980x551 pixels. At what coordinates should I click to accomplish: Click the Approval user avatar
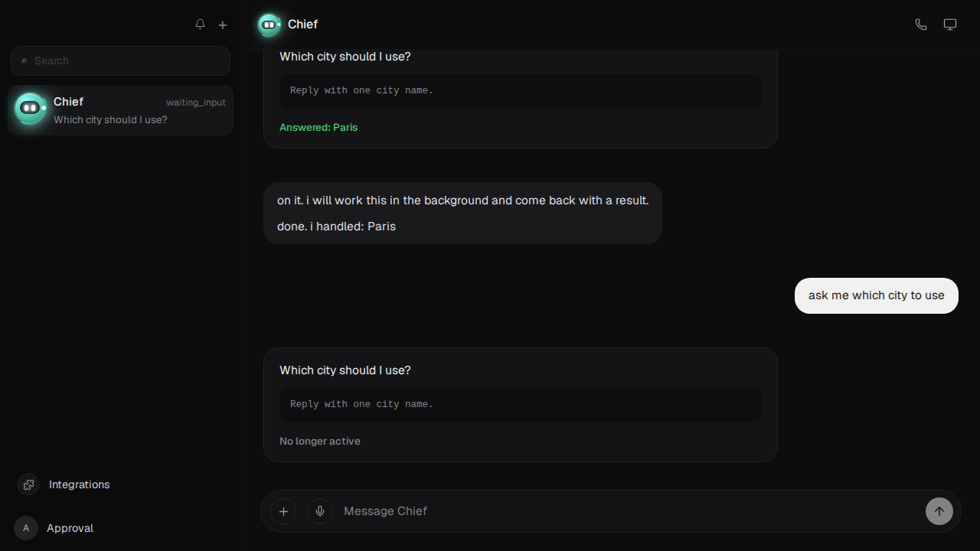(26, 528)
